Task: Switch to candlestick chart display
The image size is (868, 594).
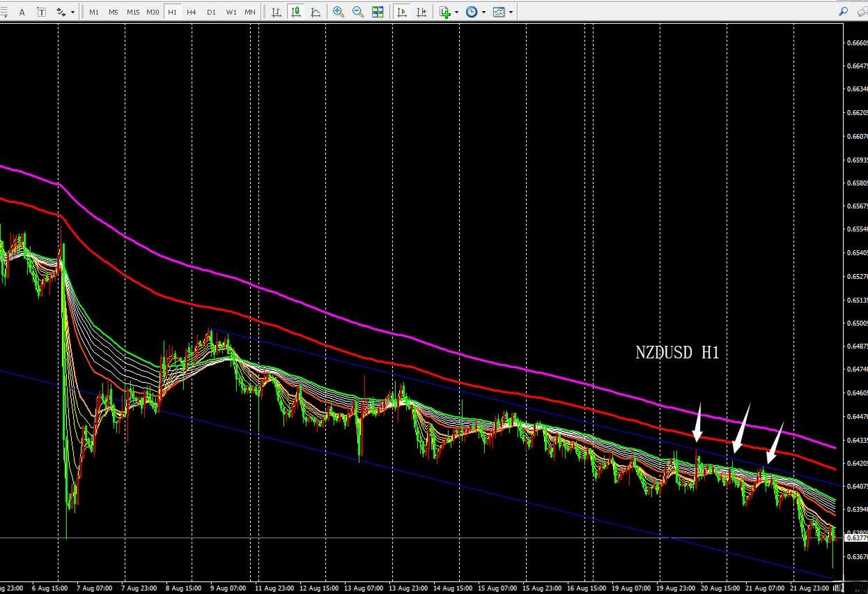Action: [297, 12]
